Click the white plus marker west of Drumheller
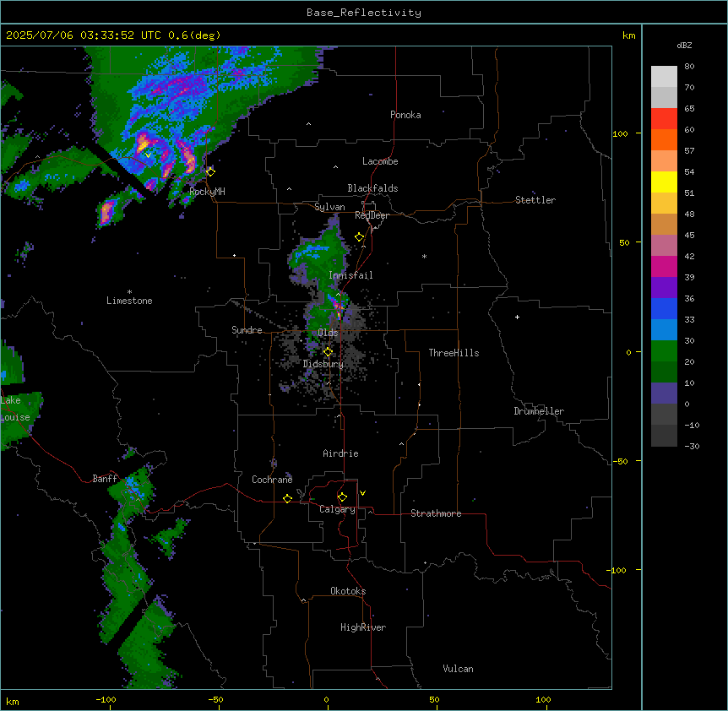This screenshot has height=711, width=728. (517, 317)
